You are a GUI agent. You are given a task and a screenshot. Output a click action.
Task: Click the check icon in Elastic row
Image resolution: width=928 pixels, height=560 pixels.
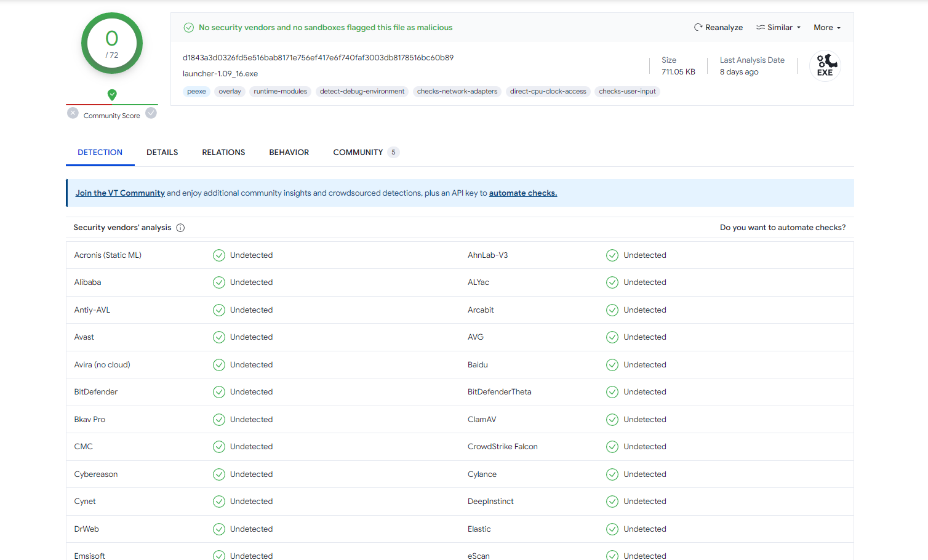pos(612,529)
